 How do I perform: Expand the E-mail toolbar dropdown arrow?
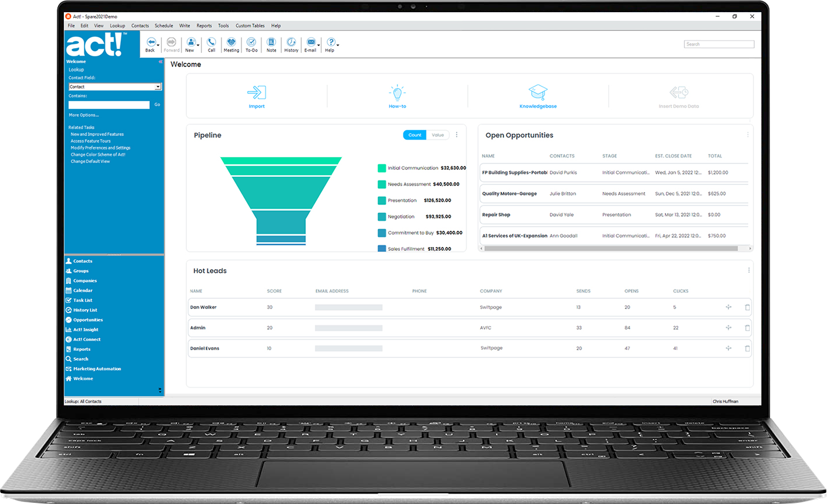319,45
